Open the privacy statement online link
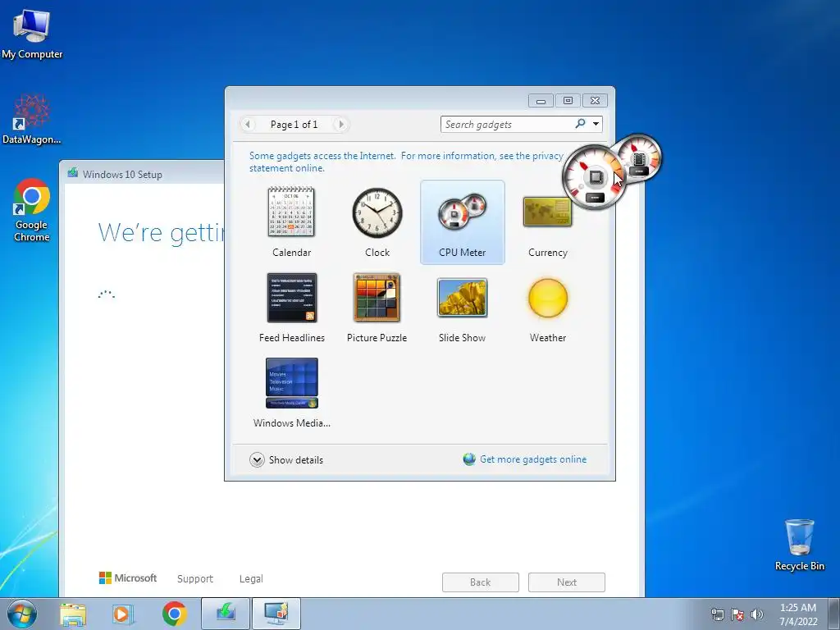This screenshot has height=630, width=840. pos(406,162)
